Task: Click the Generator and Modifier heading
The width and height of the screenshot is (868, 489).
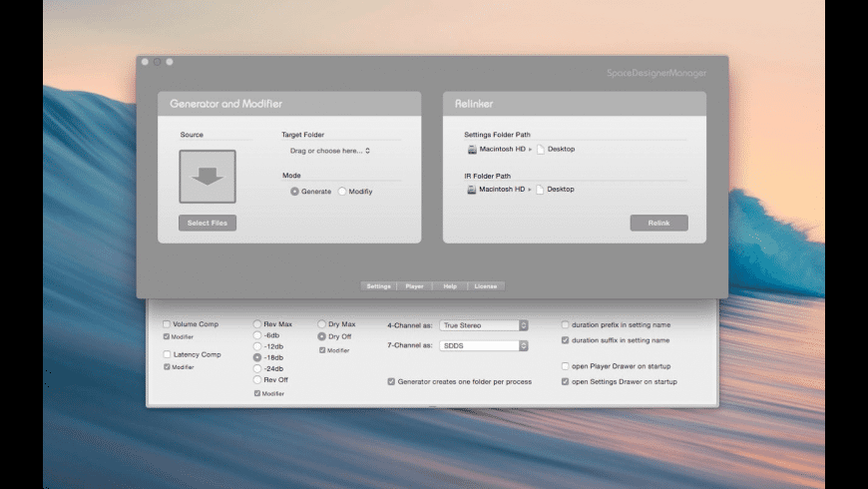Action: (x=225, y=104)
